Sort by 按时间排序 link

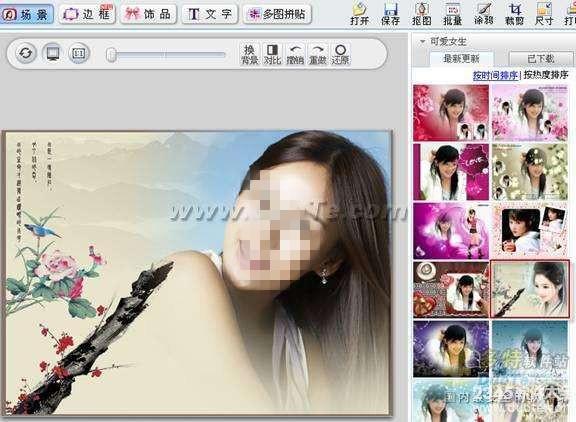pyautogui.click(x=496, y=75)
